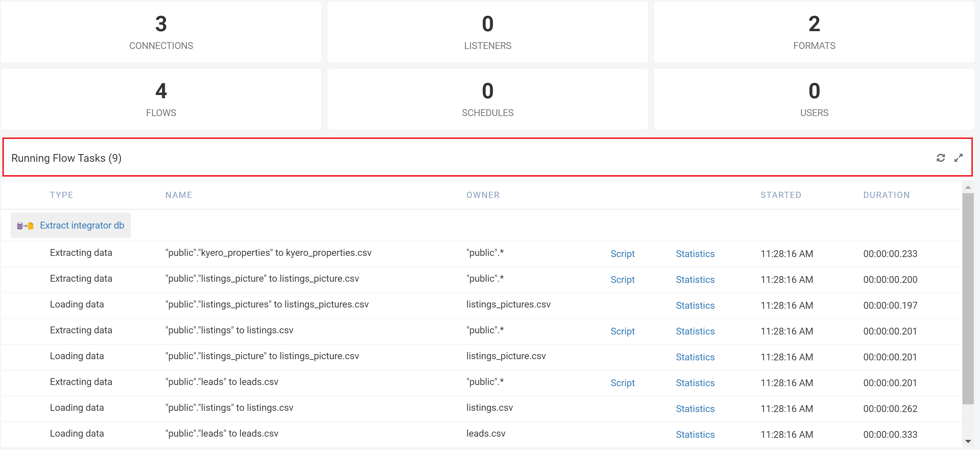
Task: Click the NAME column header
Action: point(178,195)
